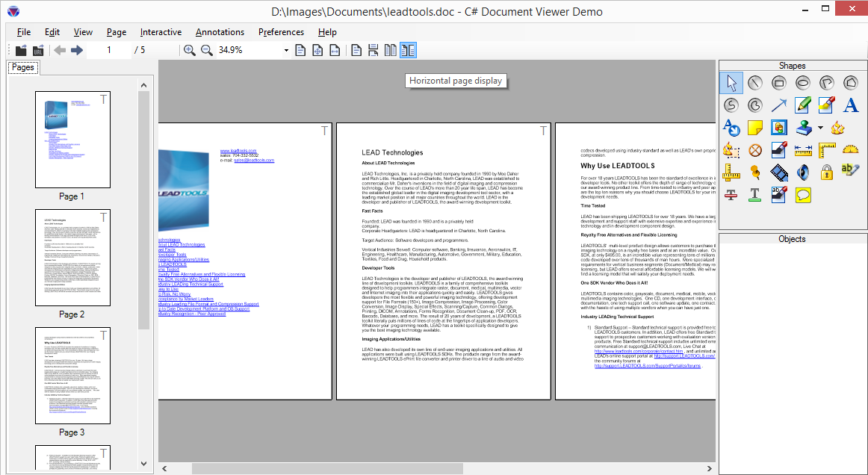Select the Rectangle annotation tool
This screenshot has width=868, height=475.
coord(779,83)
